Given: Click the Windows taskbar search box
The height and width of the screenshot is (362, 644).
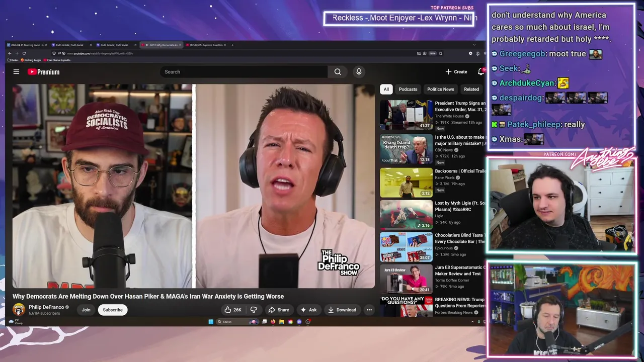Looking at the screenshot, I should point(237,322).
